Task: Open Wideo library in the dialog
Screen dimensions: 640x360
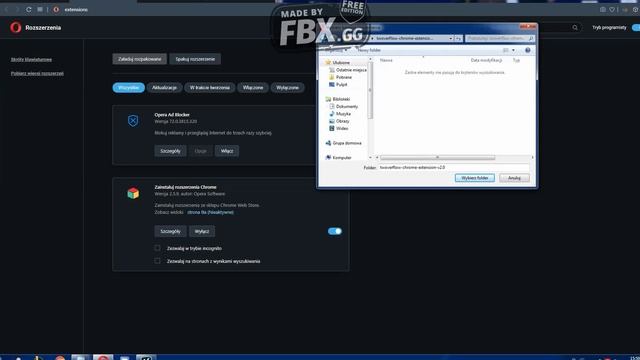Action: 338,129
